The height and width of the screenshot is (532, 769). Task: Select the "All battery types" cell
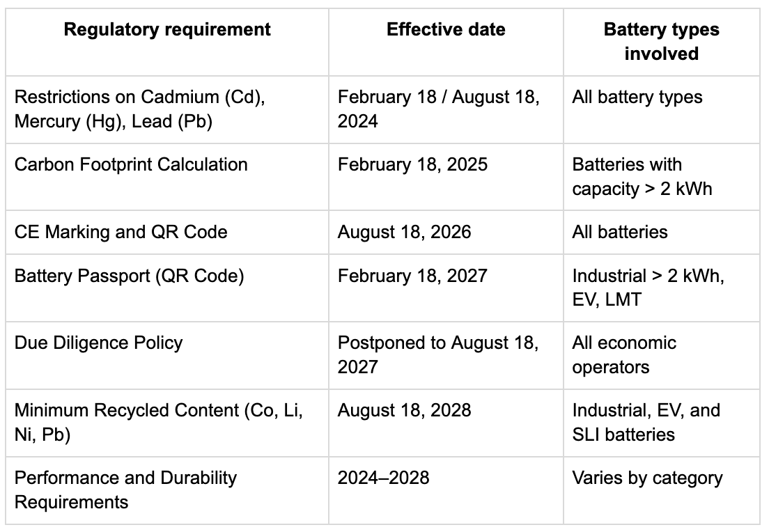(637, 97)
